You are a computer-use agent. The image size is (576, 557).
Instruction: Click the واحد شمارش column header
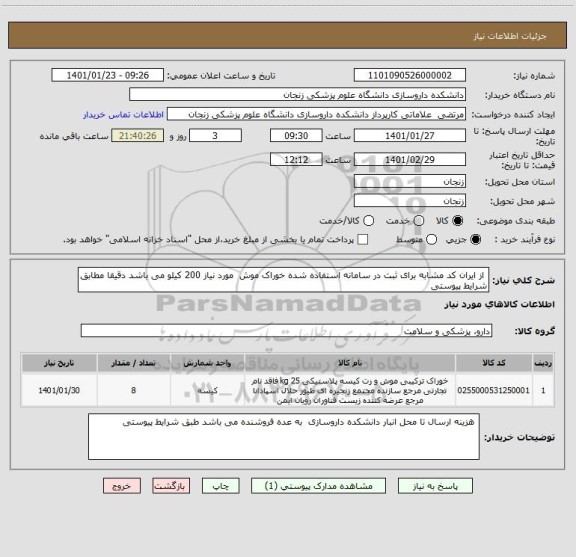207,363
